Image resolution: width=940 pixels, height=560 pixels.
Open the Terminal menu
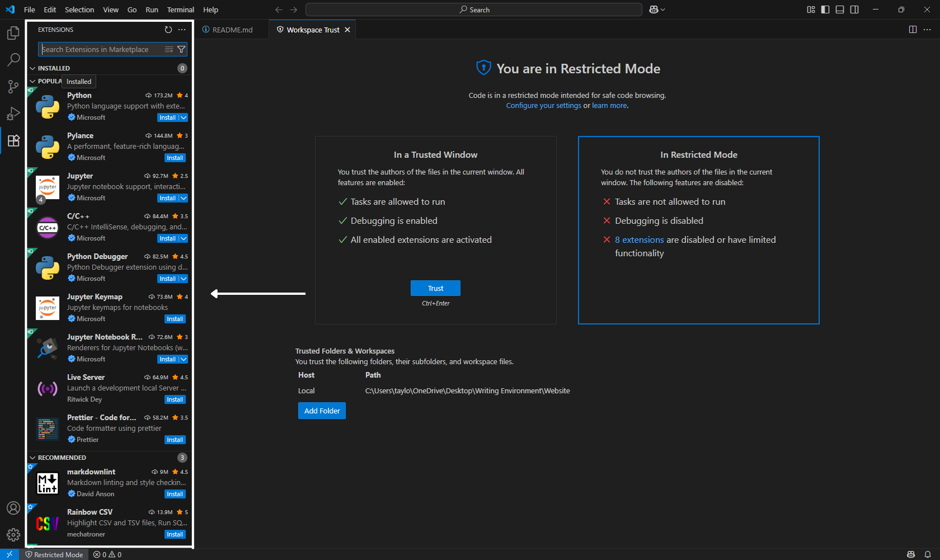(181, 10)
